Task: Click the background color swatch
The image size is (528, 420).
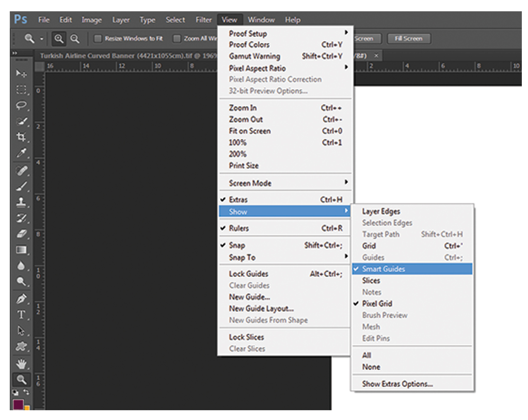Action: point(27,408)
